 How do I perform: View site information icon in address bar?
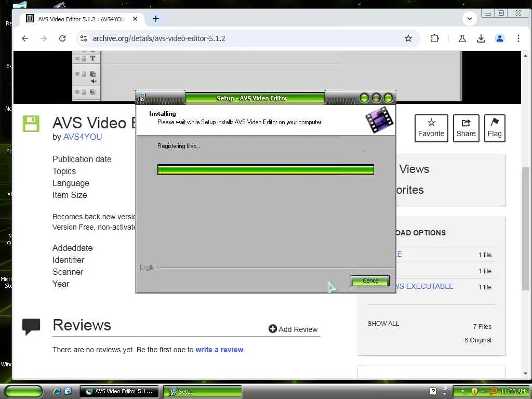pos(84,38)
